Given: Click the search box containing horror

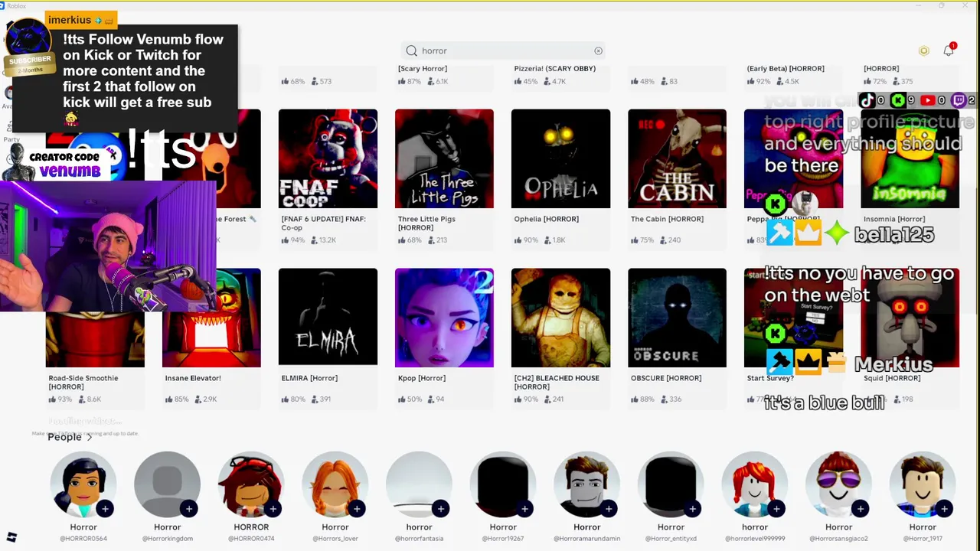Looking at the screenshot, I should [x=504, y=51].
